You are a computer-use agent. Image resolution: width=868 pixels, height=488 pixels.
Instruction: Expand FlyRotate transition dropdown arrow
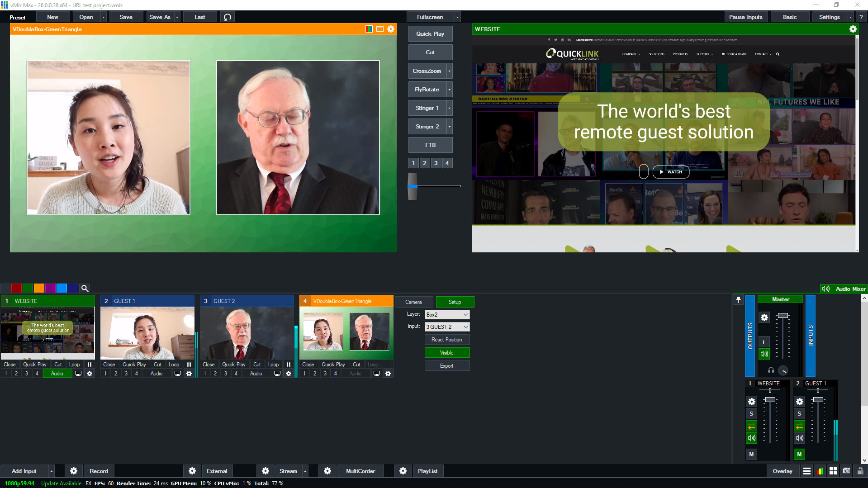pyautogui.click(x=450, y=90)
